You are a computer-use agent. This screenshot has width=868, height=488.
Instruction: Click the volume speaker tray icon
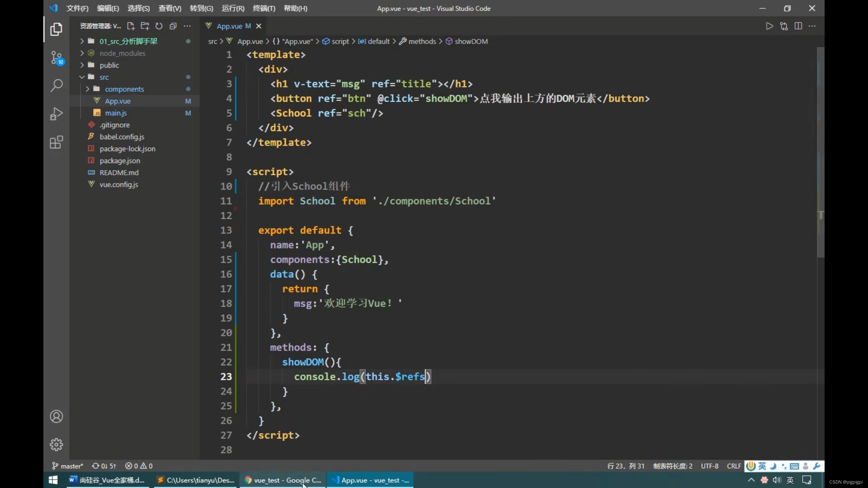coord(776,480)
